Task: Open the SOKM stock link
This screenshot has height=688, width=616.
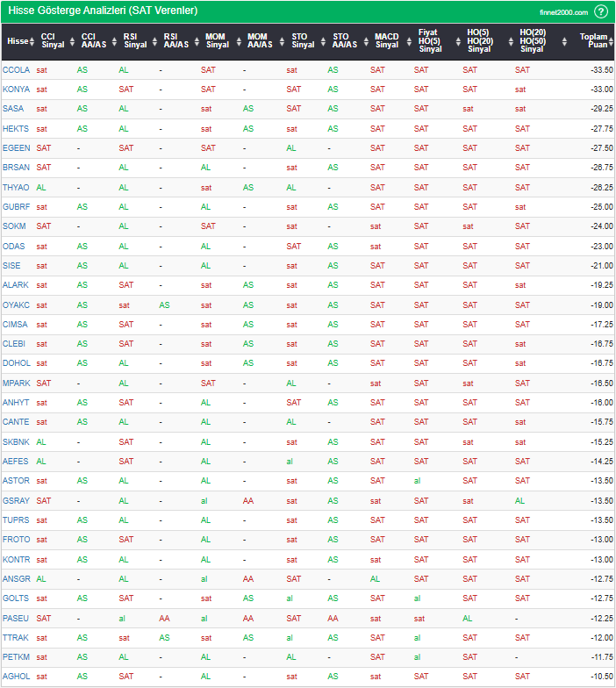Action: [x=14, y=226]
